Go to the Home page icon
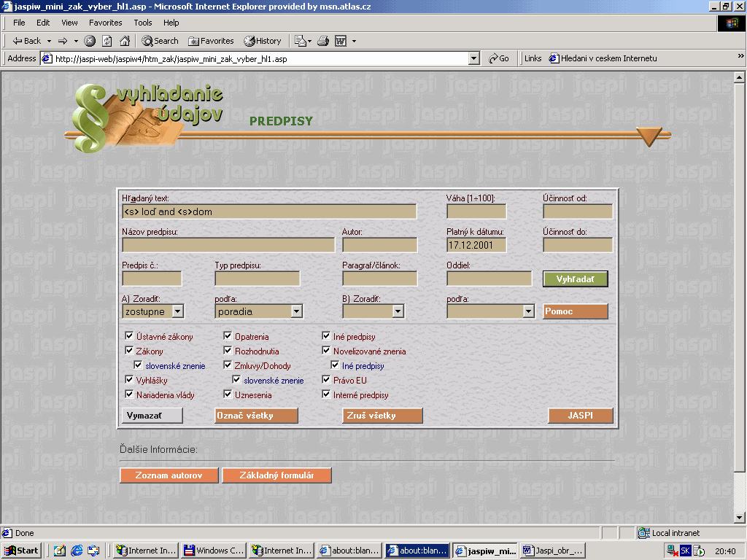This screenshot has width=747, height=560. pyautogui.click(x=125, y=41)
